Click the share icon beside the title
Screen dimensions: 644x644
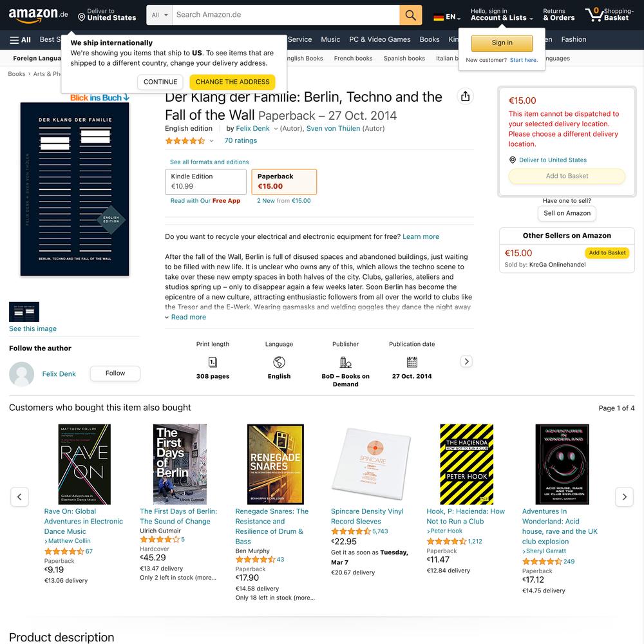(x=465, y=97)
